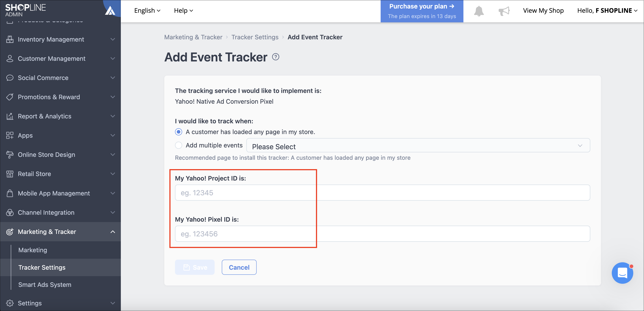
Task: Click the Yahoo! Pixel ID input field
Action: (x=382, y=234)
